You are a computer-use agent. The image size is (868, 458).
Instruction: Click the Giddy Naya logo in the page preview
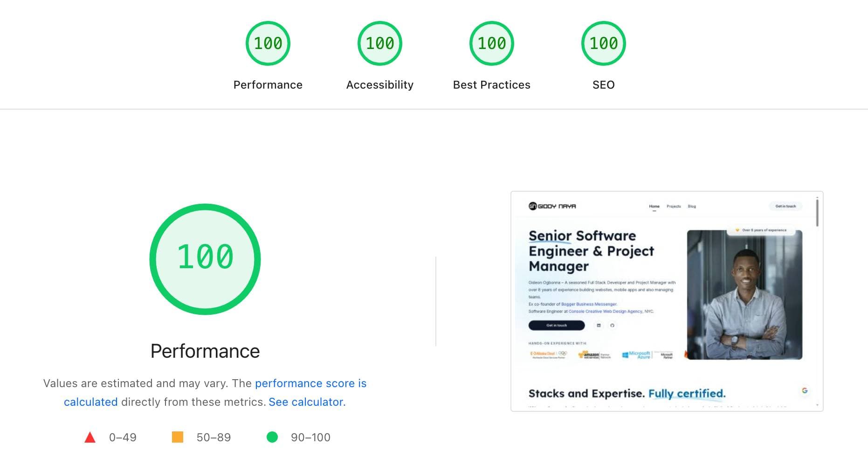point(552,206)
